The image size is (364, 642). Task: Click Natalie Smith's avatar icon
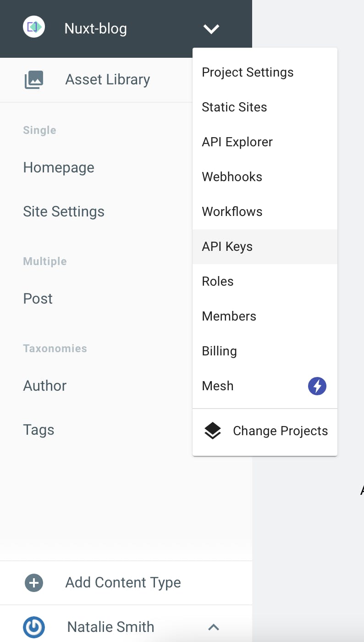click(x=34, y=627)
